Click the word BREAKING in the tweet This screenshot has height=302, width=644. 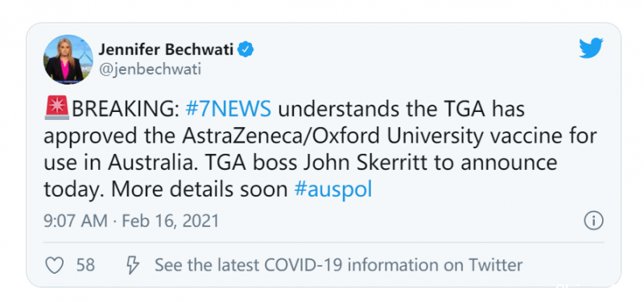pos(126,110)
